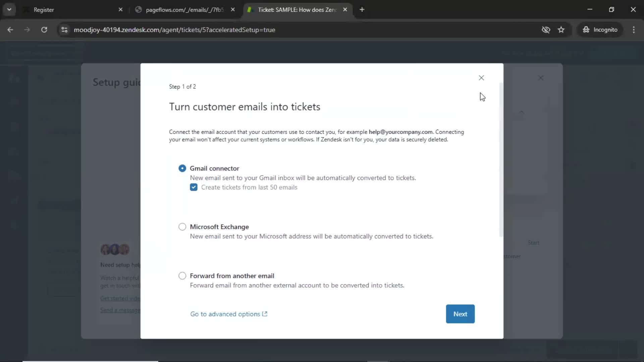Click the support team avatars in Setup guide

tap(115, 249)
